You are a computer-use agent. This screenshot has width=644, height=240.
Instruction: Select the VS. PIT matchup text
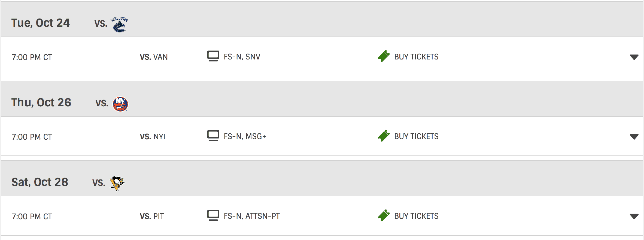[x=152, y=216]
